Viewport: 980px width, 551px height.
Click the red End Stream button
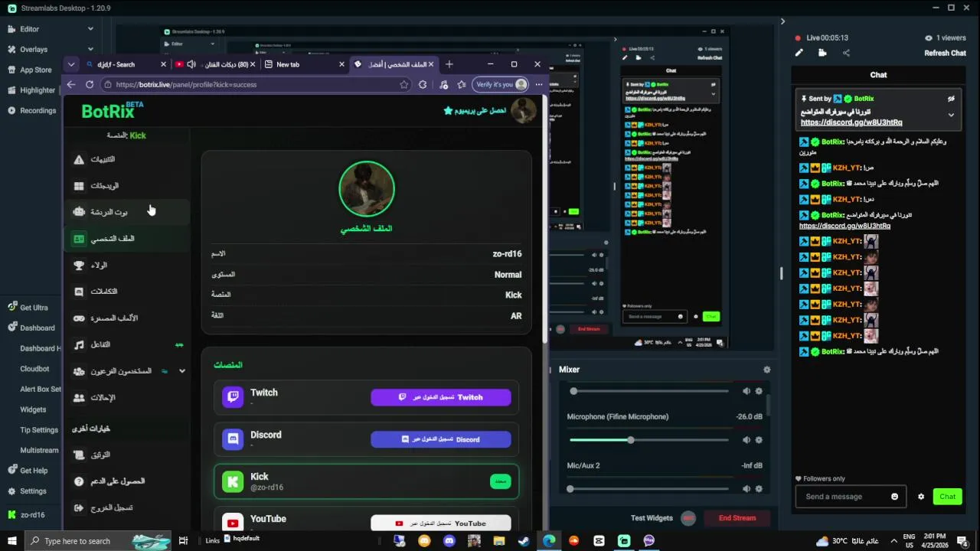pyautogui.click(x=737, y=518)
